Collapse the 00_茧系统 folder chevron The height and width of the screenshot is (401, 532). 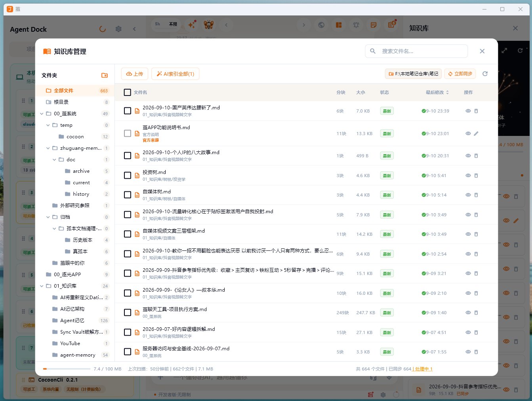click(x=42, y=114)
